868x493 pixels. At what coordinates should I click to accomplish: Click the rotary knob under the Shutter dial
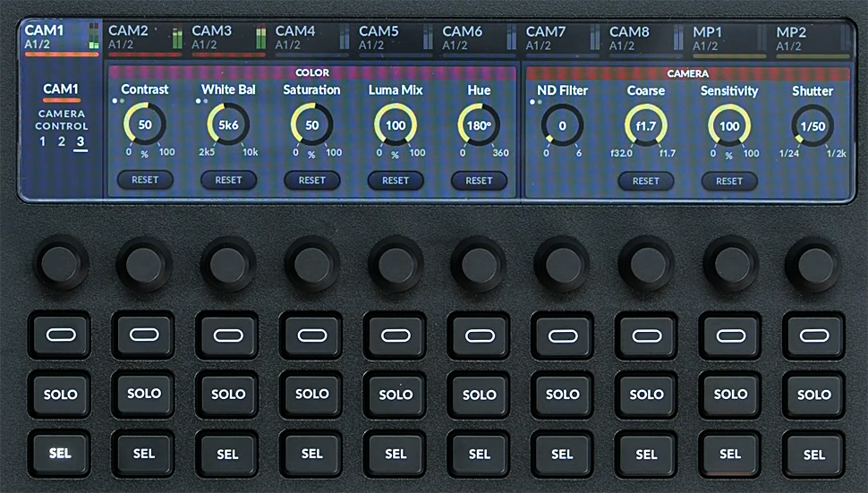coord(813,266)
